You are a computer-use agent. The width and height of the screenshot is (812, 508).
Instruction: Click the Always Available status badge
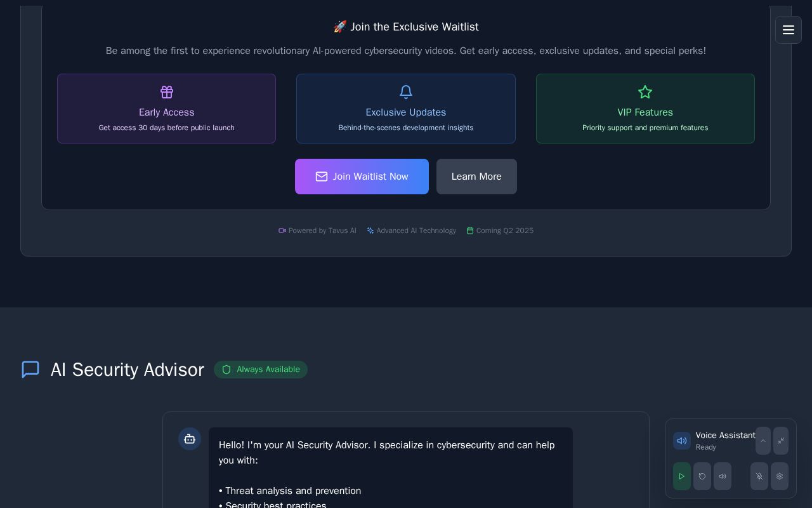click(x=261, y=370)
